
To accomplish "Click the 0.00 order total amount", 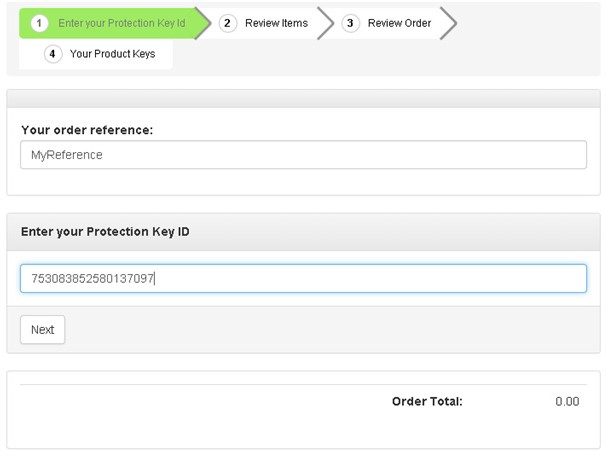I will [567, 402].
